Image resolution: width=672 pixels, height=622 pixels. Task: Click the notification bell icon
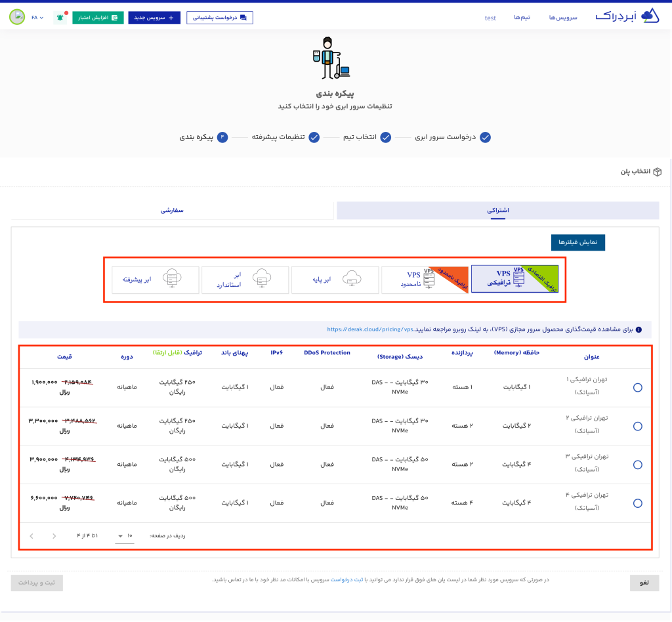61,18
